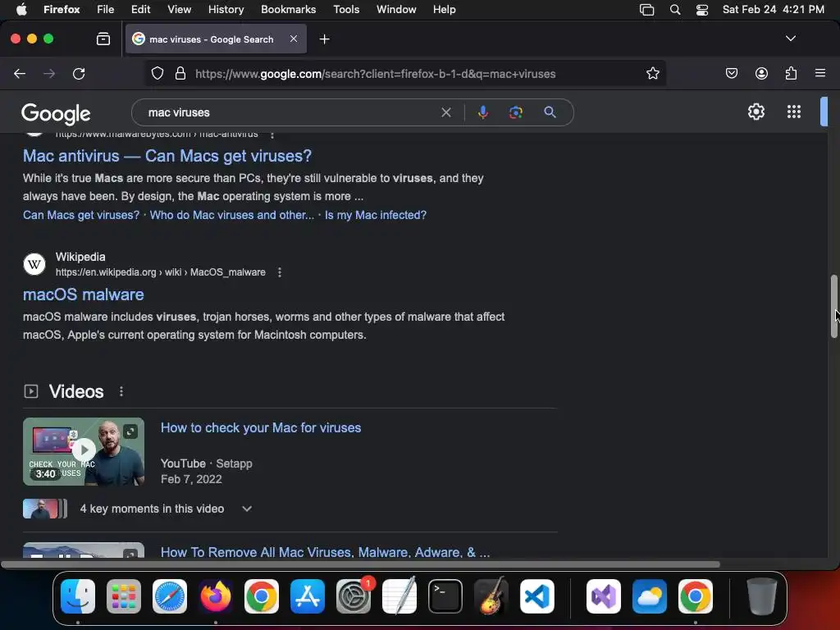The image size is (840, 630).
Task: Launch Finder from the Dock
Action: click(78, 596)
